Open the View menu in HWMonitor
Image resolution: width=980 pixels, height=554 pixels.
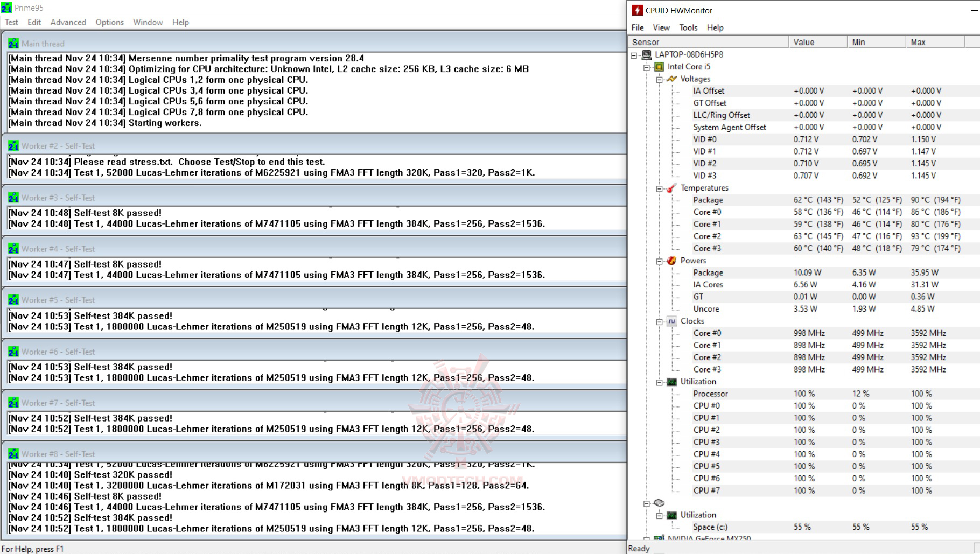[x=661, y=27]
